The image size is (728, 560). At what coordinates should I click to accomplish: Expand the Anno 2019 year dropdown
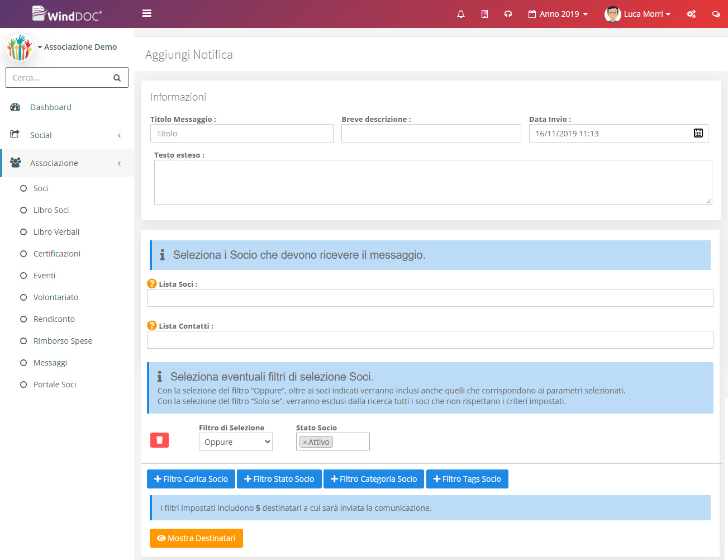558,14
